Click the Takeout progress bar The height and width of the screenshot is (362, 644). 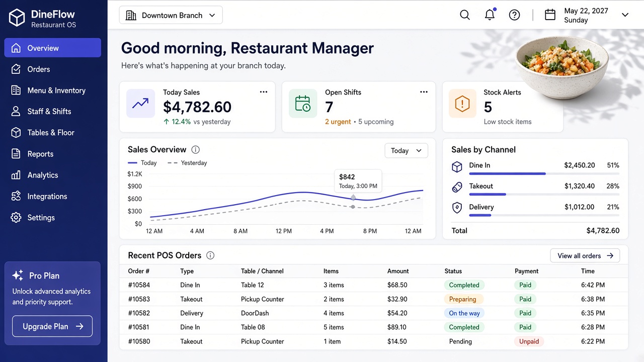tap(544, 194)
